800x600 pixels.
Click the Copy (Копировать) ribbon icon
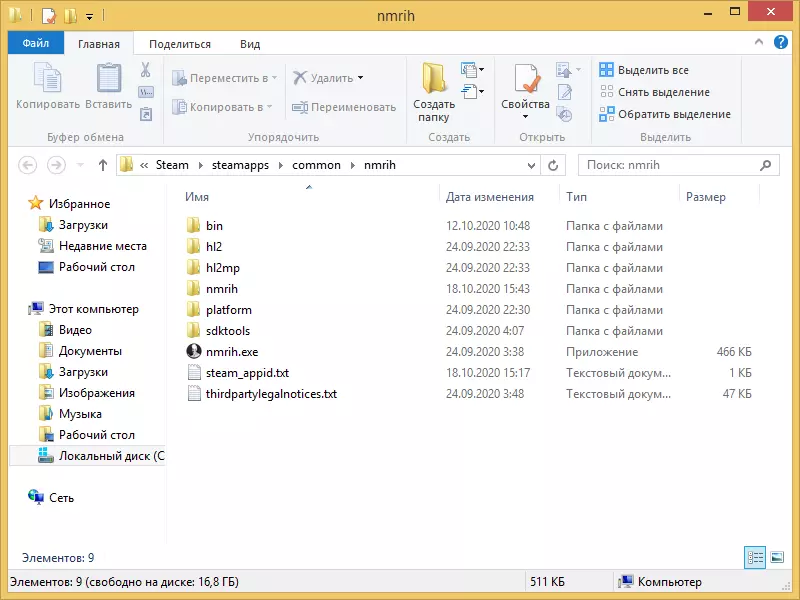[x=47, y=77]
